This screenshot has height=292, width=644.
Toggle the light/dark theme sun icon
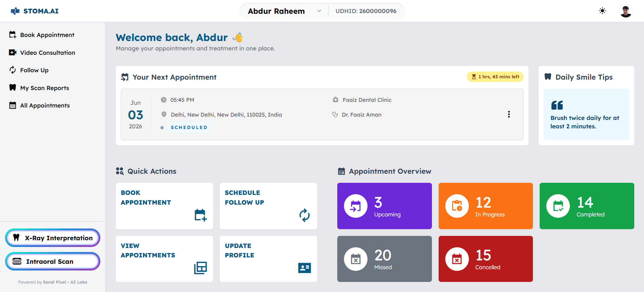[x=602, y=11]
